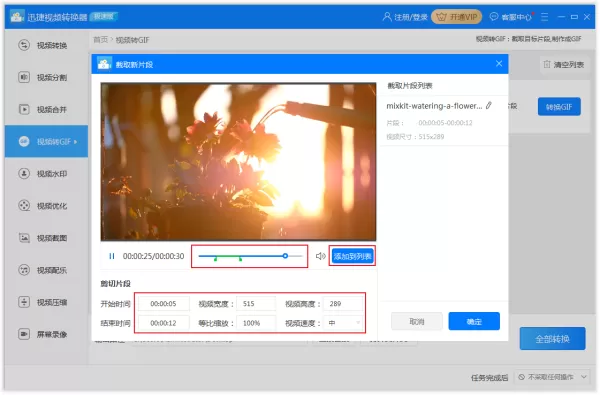The height and width of the screenshot is (395, 600).
Task: Click the 取消 button
Action: click(417, 321)
